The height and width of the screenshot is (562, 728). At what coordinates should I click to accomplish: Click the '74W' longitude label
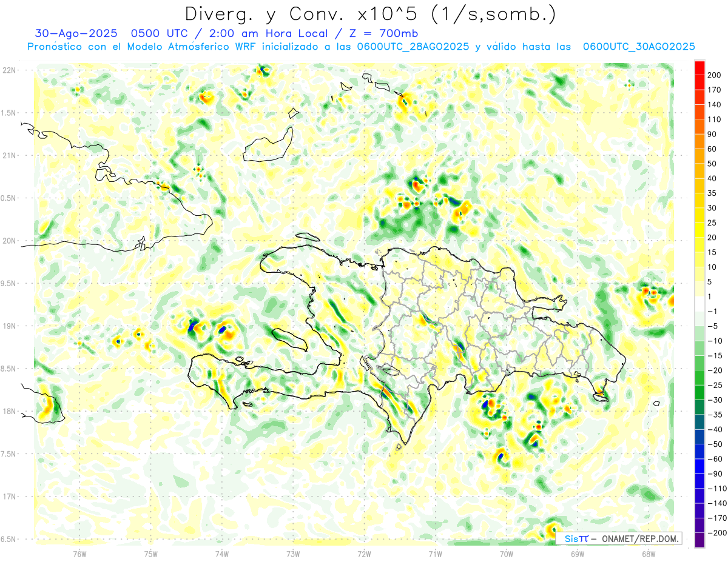tap(222, 554)
